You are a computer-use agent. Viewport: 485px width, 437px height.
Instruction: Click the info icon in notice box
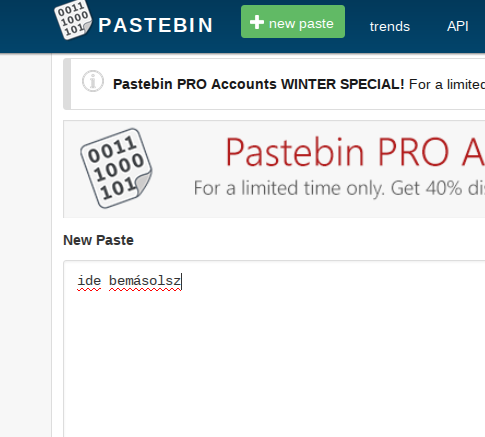click(x=93, y=81)
